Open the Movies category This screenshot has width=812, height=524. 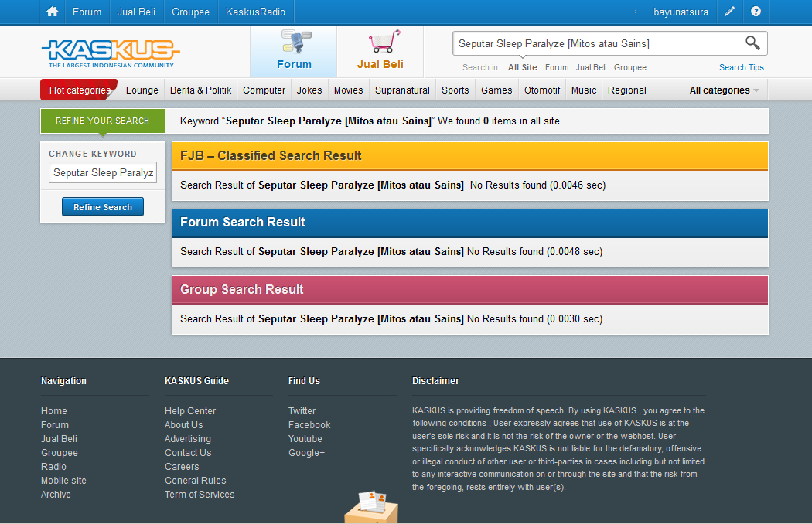click(349, 90)
